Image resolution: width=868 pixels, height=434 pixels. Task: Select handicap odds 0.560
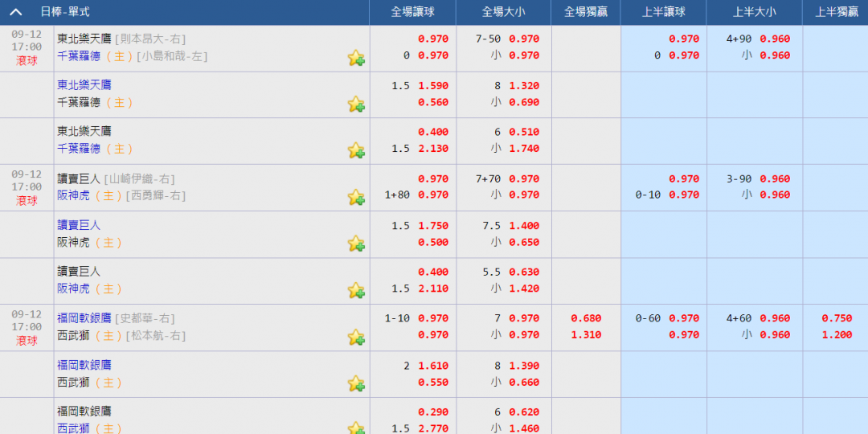coord(433,102)
